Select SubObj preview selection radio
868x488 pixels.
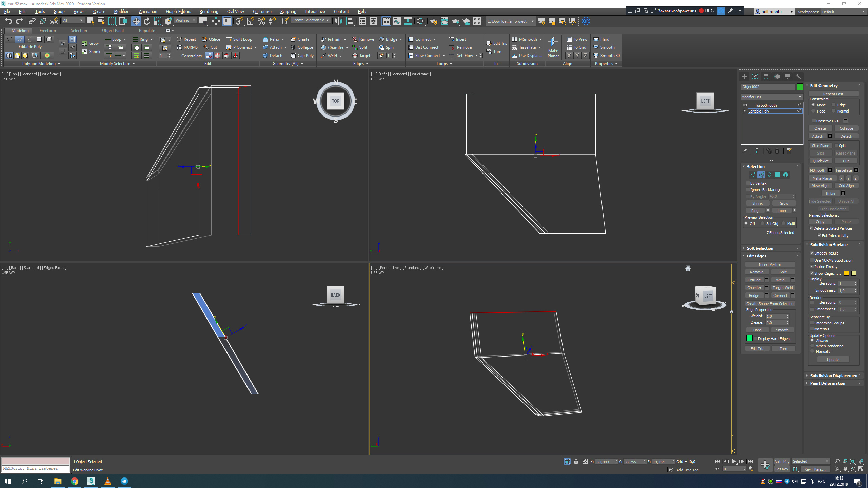point(763,224)
